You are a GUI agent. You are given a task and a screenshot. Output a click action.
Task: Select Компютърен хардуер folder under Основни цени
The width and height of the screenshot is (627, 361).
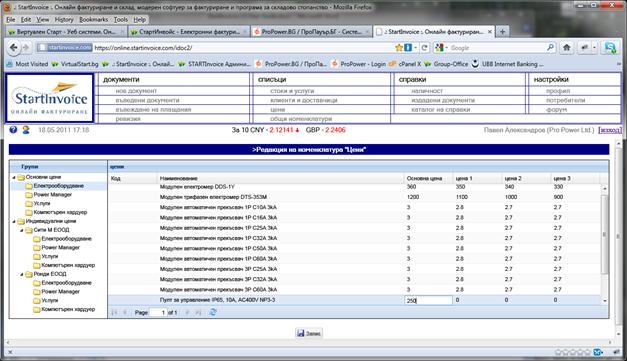click(60, 212)
